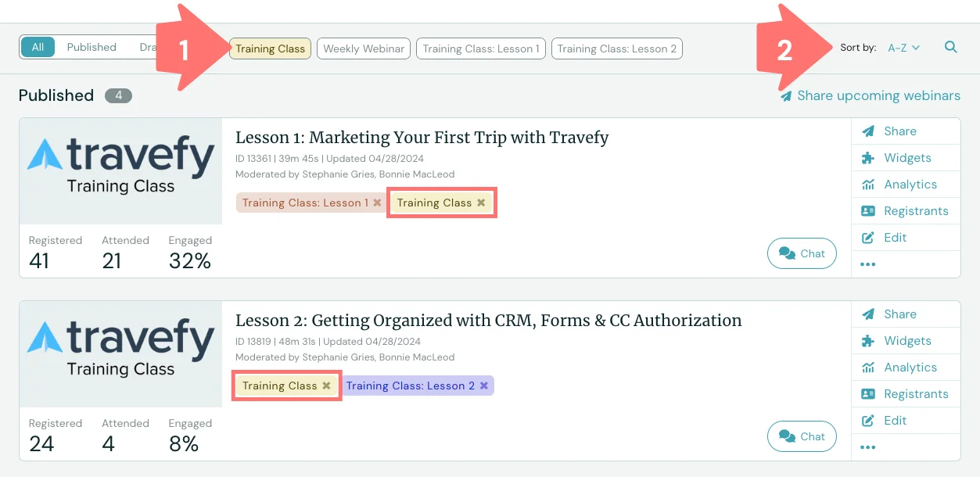Click the Edit pencil icon for Lesson 2
Screen dimensions: 980x477
pos(868,420)
